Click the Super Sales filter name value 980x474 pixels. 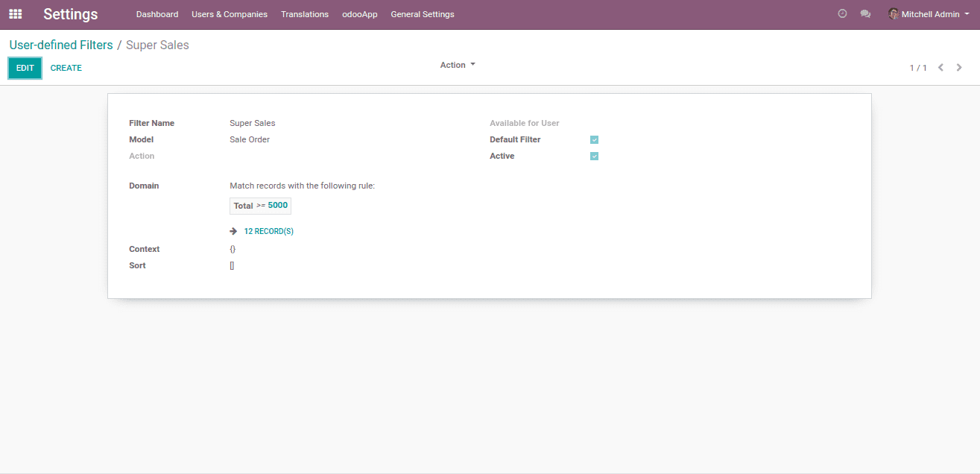[253, 124]
